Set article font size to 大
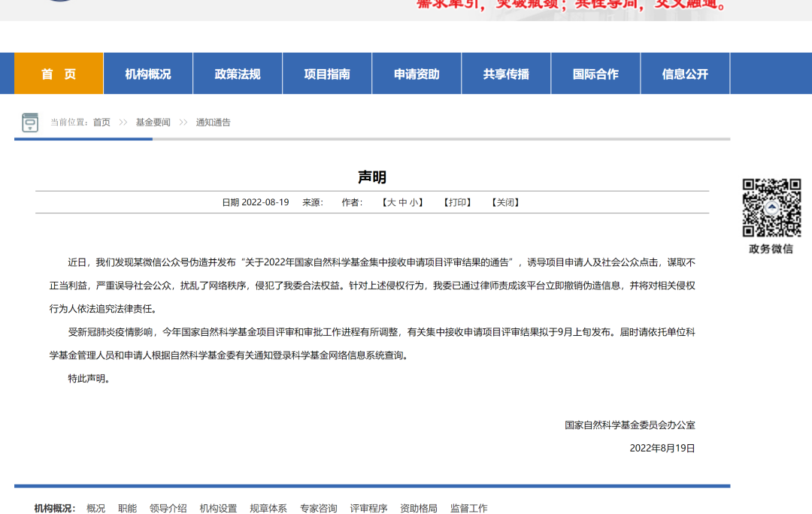Viewport: 812px width, 514px height. pyautogui.click(x=391, y=202)
